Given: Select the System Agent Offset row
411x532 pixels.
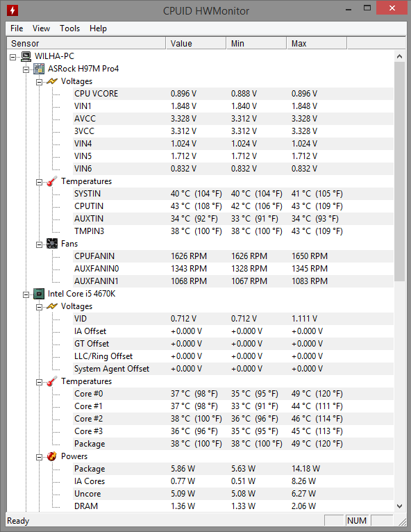Looking at the screenshot, I should click(233, 369).
